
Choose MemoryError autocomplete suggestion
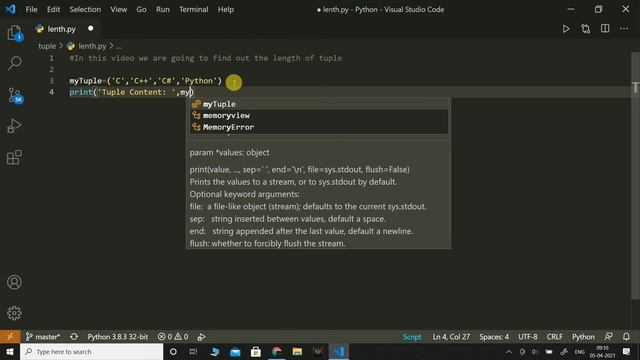point(319,127)
